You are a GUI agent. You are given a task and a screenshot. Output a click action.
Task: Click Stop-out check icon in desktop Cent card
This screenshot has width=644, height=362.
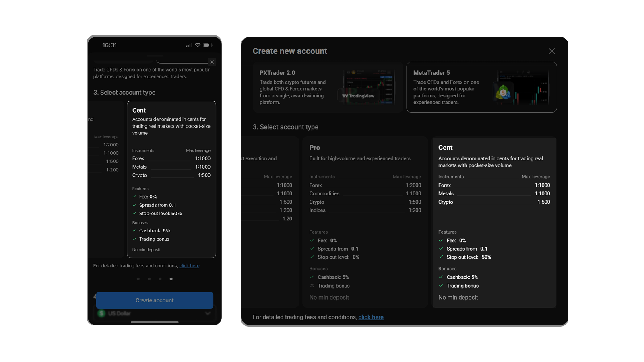(x=441, y=257)
